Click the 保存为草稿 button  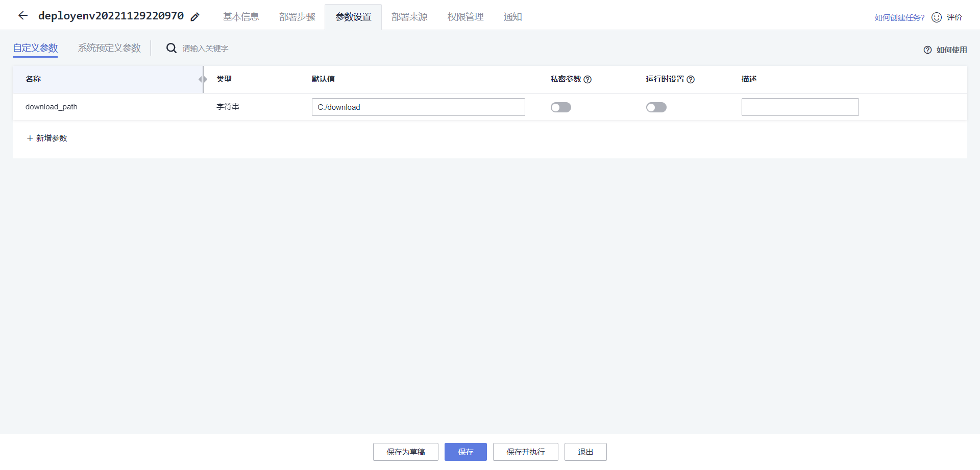point(405,452)
